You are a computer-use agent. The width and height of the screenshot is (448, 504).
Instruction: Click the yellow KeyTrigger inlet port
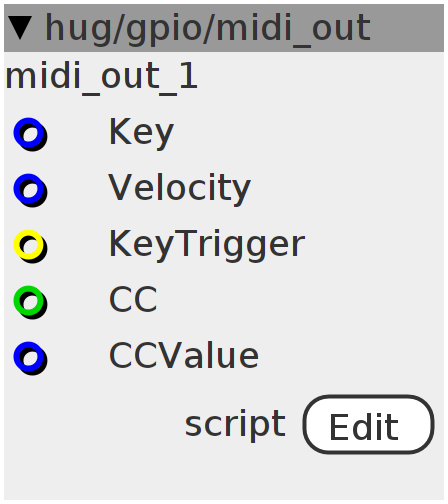[30, 246]
